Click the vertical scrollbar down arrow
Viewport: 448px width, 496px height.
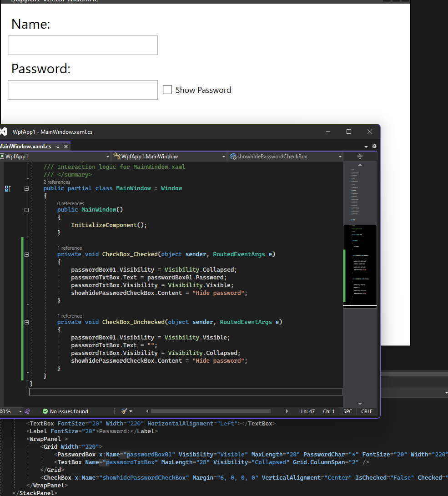tap(360, 404)
